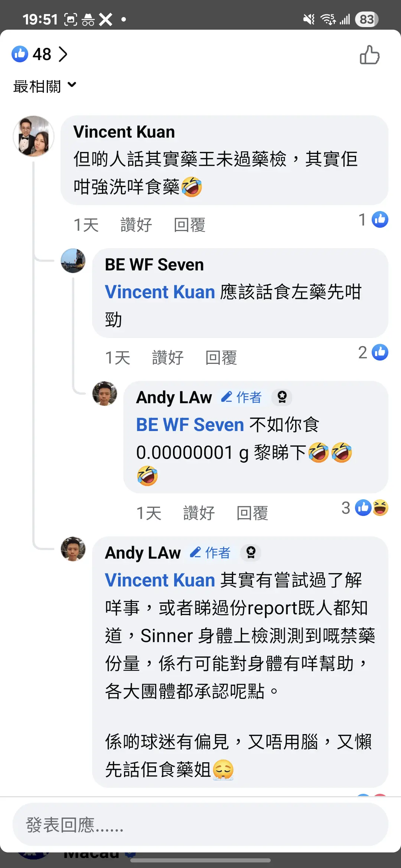Tap the badge medal icon beside first 作者 label
This screenshot has width=401, height=868.
coord(282,397)
